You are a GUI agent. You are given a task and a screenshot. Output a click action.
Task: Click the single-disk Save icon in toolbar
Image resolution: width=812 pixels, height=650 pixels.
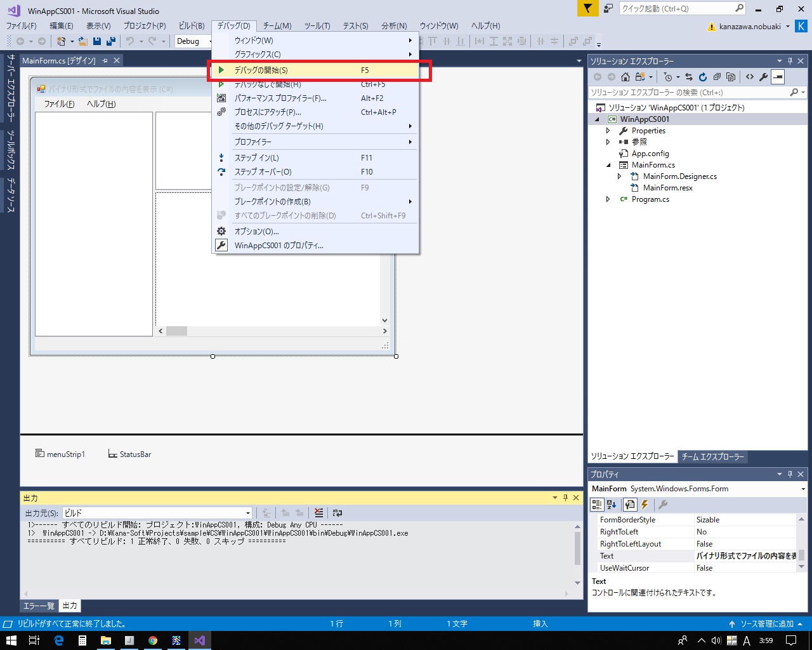[97, 41]
